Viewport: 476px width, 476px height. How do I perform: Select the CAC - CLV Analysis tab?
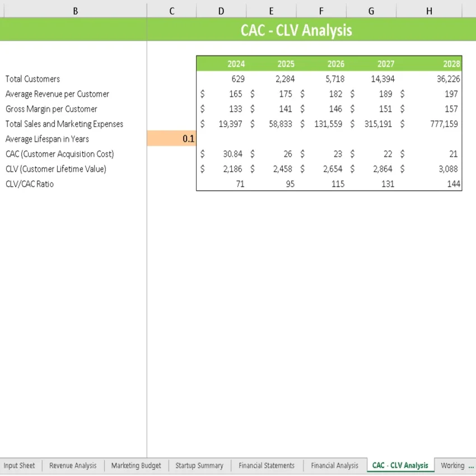click(x=399, y=465)
